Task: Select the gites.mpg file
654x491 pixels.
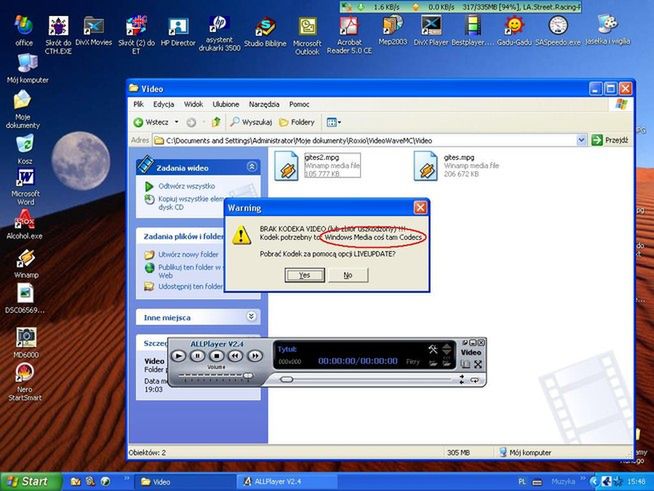Action: pyautogui.click(x=456, y=166)
